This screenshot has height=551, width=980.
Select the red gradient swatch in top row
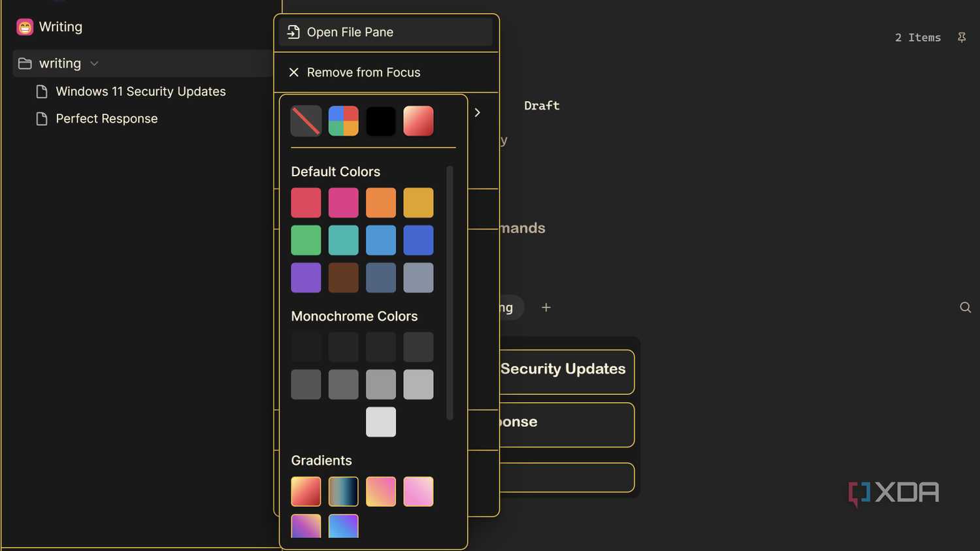[418, 121]
